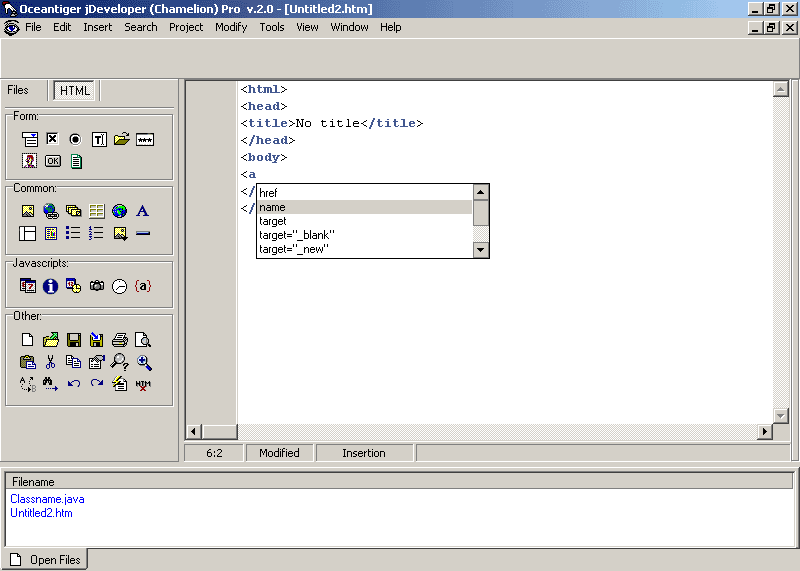Undo the last edit
The height and width of the screenshot is (571, 800).
click(74, 383)
